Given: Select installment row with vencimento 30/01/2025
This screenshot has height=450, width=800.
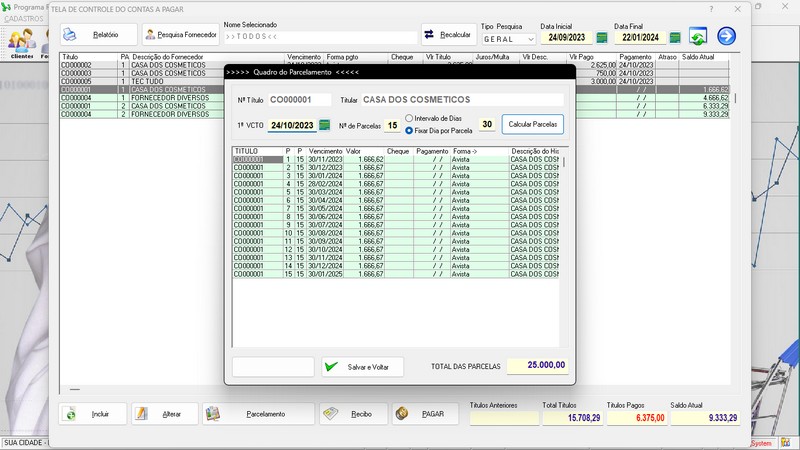Looking at the screenshot, I should (x=326, y=274).
